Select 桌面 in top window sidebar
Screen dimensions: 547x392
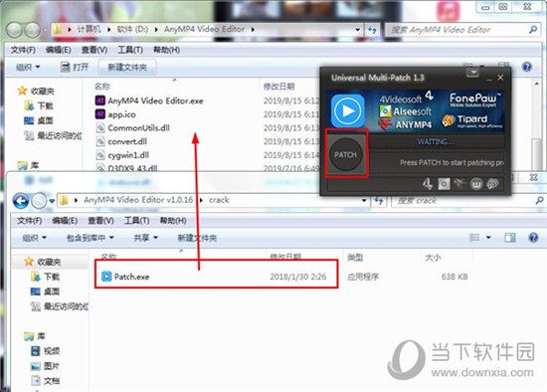(40, 120)
